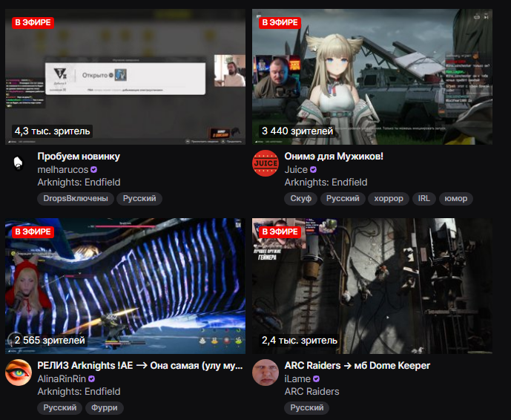Select Русский tag under Juice
The height and width of the screenshot is (420, 511).
click(343, 199)
